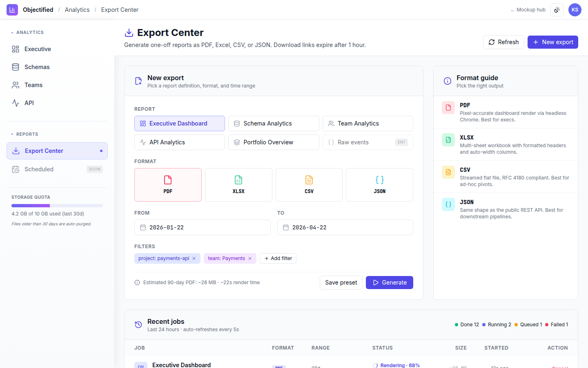The image size is (588, 368).
Task: Select the Raw events report option
Action: 368,142
